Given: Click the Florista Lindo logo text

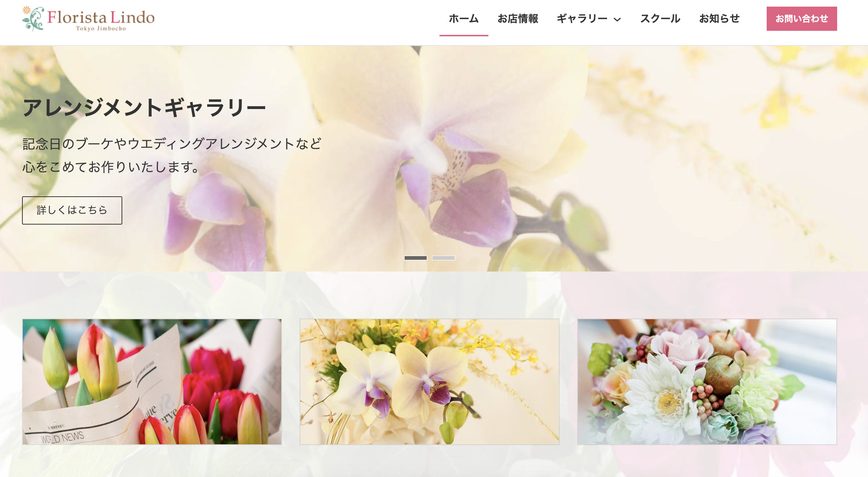Looking at the screenshot, I should pos(101,17).
